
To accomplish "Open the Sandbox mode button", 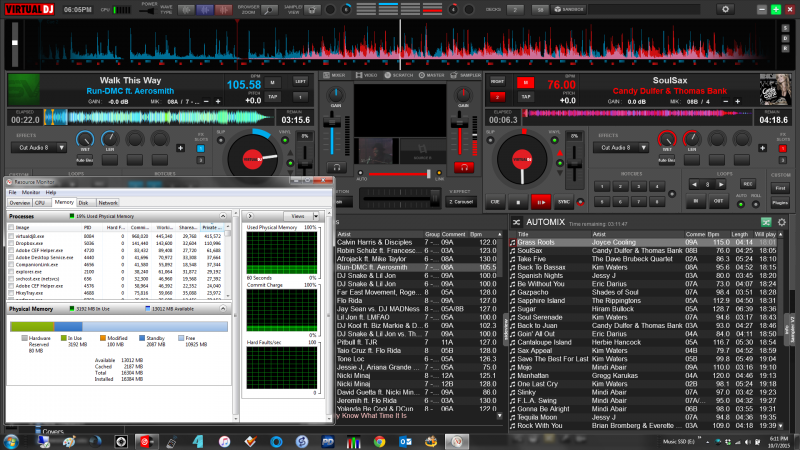I will tap(569, 9).
